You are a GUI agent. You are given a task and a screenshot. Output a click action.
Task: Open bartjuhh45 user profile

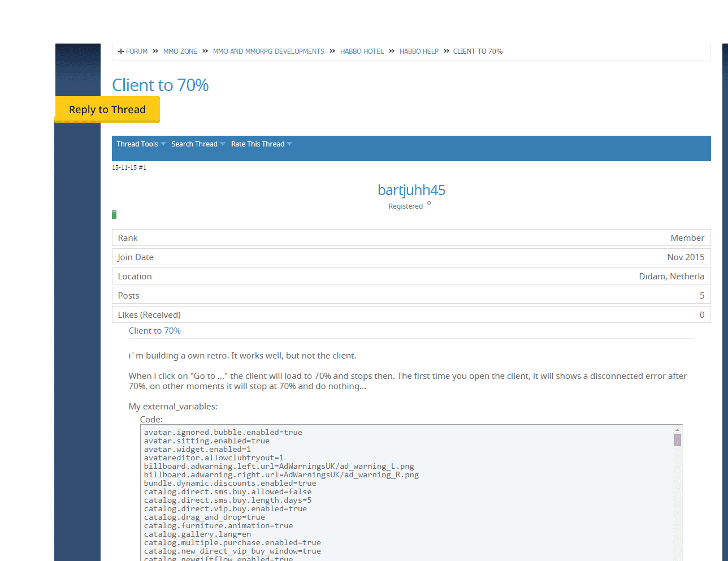[x=411, y=190]
